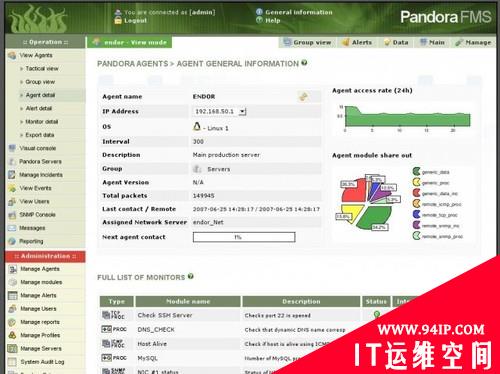
Task: Click the generic_data legend color swatch
Action: 416,171
